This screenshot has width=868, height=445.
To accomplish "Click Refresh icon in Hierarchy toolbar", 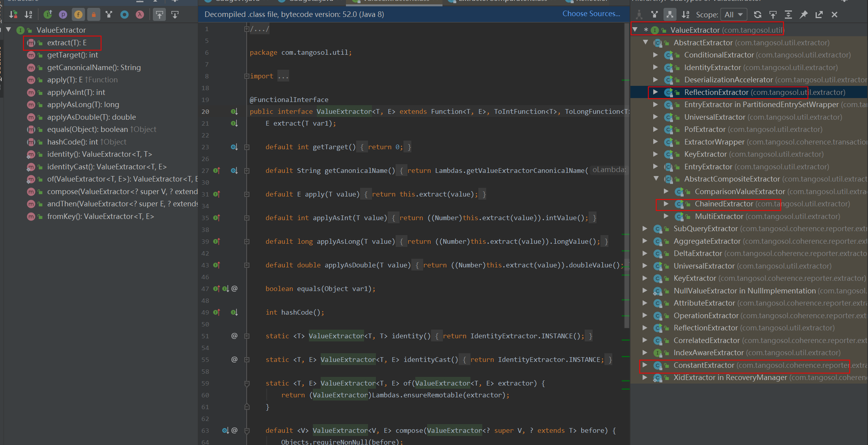I will tap(758, 15).
